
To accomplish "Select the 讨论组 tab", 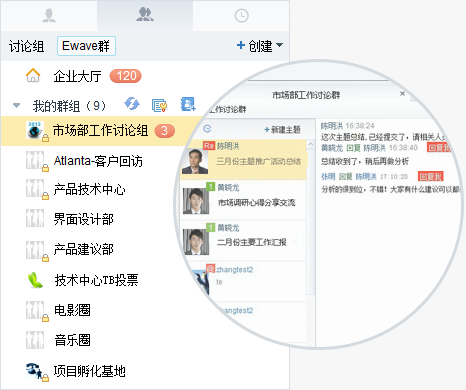I will coord(26,46).
